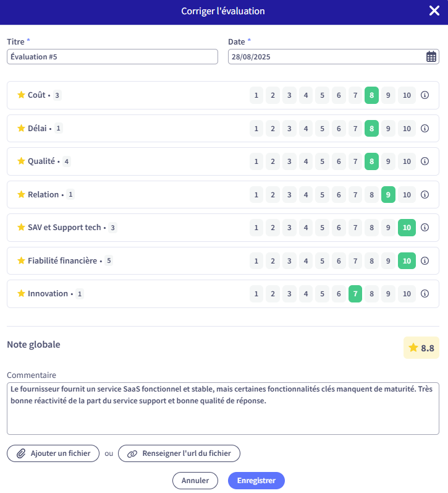Screen dimensions: 448x493
Task: Open the calendar date picker icon
Action: [x=431, y=56]
